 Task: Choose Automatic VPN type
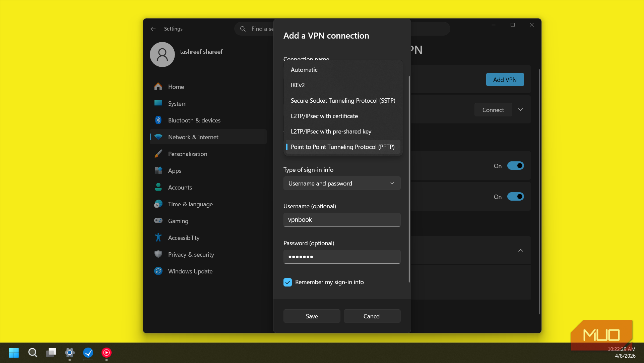[x=343, y=70]
